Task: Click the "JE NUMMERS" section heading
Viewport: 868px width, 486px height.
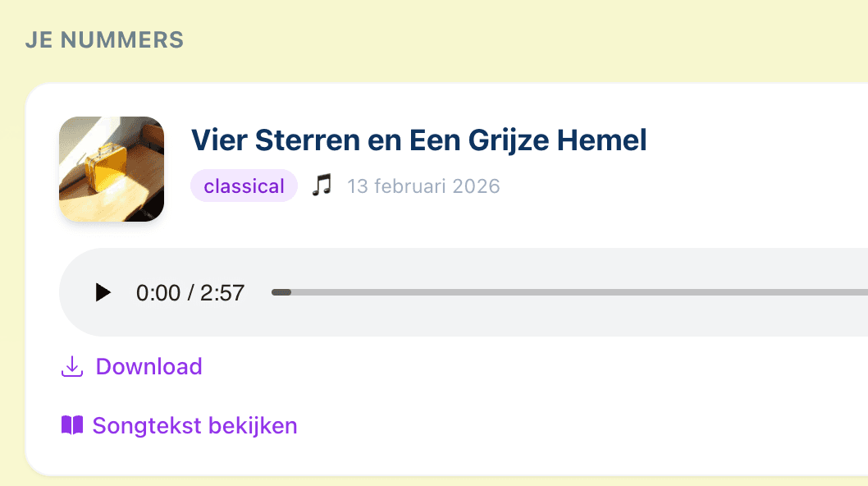Action: click(105, 39)
